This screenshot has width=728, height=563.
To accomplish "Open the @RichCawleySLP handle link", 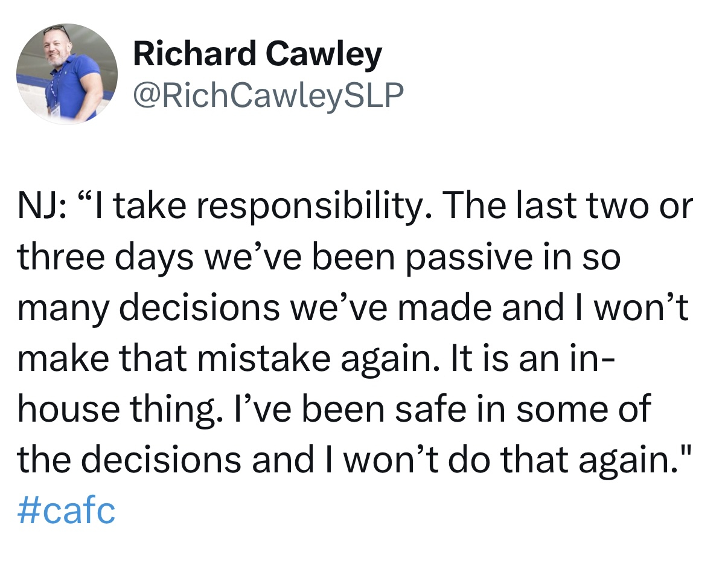I will [268, 95].
